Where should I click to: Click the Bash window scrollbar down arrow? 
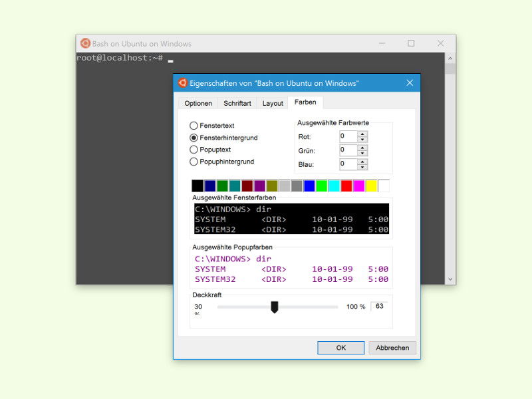(x=450, y=279)
